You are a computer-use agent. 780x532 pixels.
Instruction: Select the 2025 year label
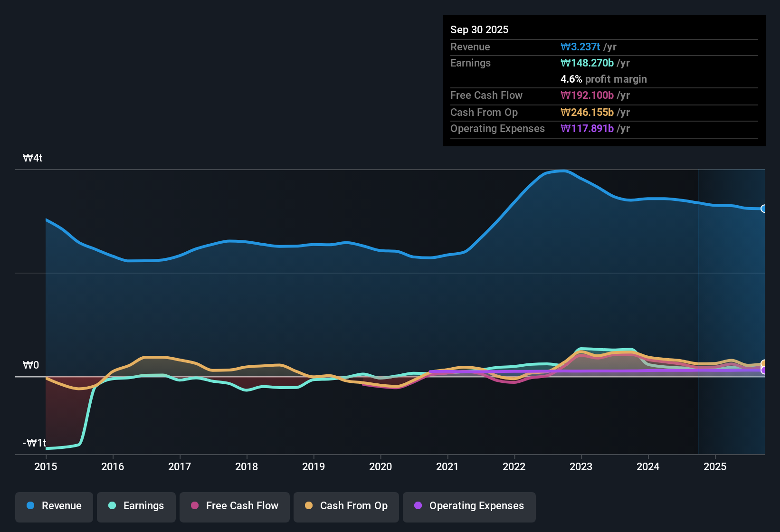[x=715, y=467]
